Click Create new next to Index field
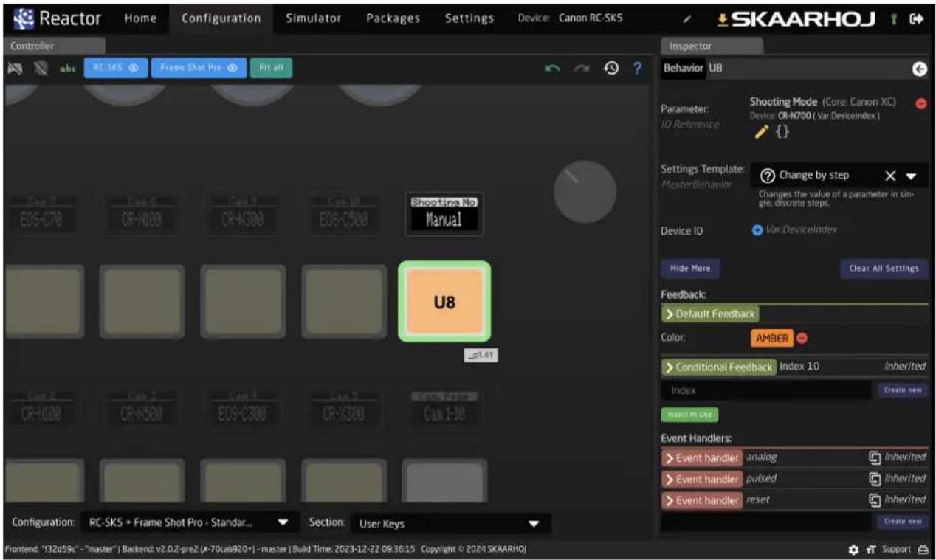Image resolution: width=936 pixels, height=560 pixels. point(904,390)
